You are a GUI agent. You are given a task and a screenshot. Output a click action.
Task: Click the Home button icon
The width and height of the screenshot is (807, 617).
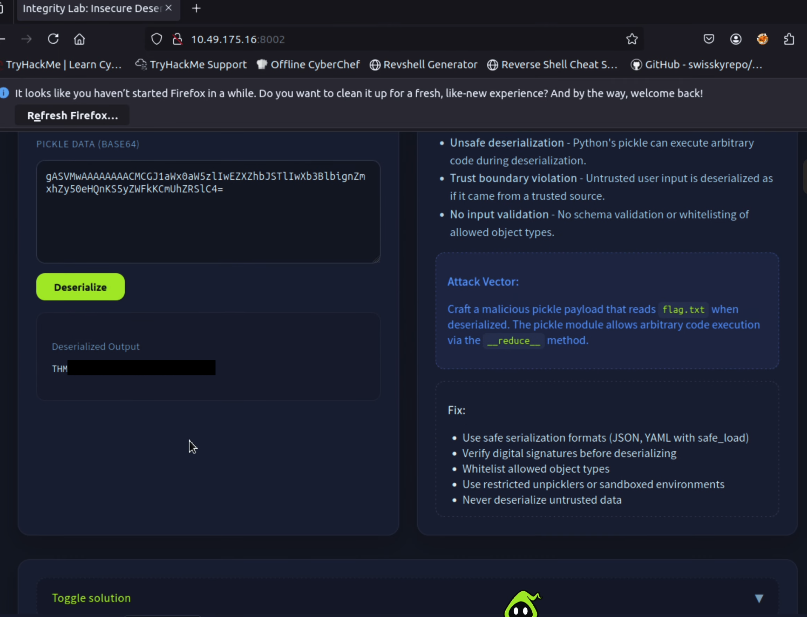tap(79, 38)
